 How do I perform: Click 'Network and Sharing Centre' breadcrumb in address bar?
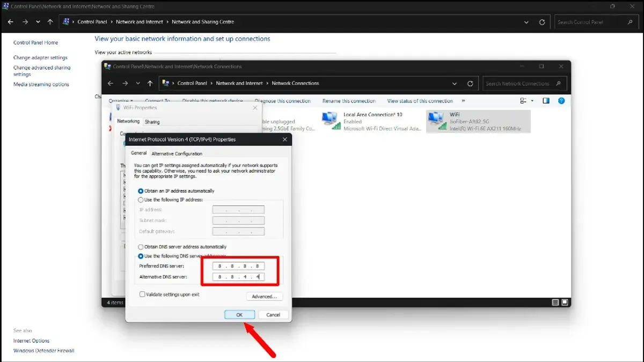pos(203,22)
